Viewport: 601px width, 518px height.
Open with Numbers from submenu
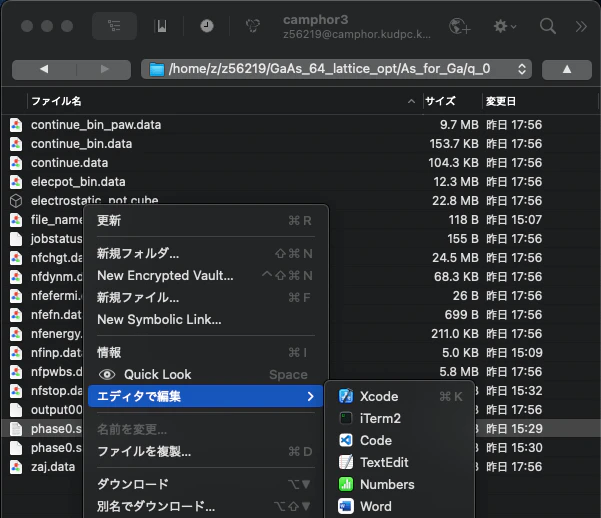coord(399,485)
